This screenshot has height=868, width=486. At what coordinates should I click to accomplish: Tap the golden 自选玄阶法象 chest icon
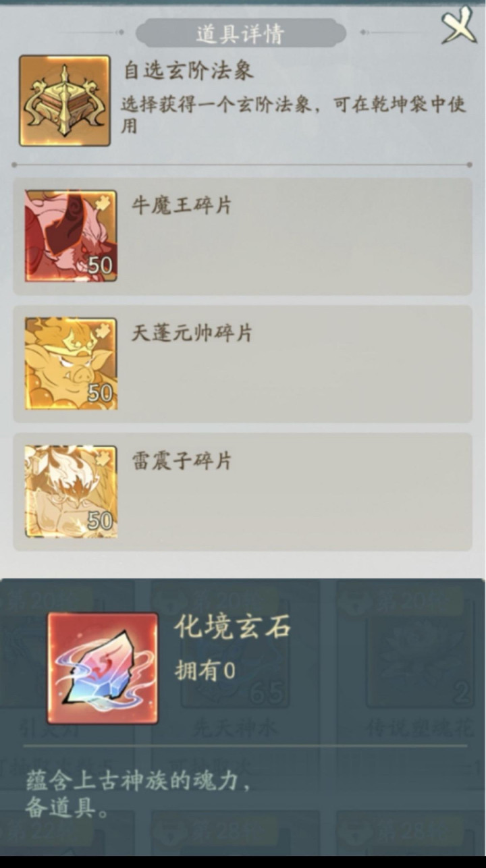[x=64, y=101]
